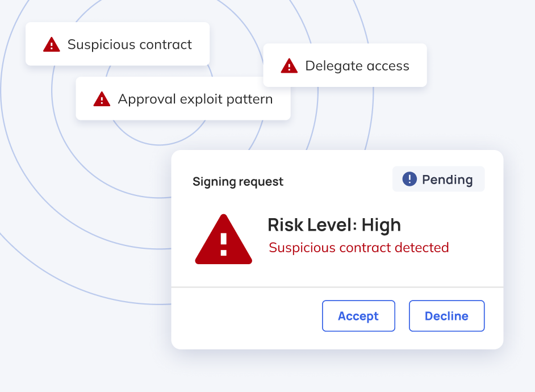
Task: Select the alert icon beside Approval exploit pattern
Action: click(x=102, y=99)
